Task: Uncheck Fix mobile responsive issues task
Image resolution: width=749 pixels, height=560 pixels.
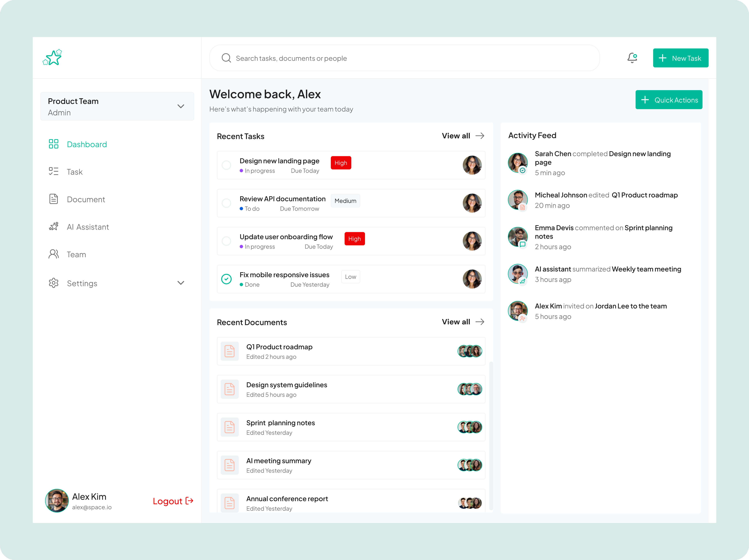Action: [226, 279]
